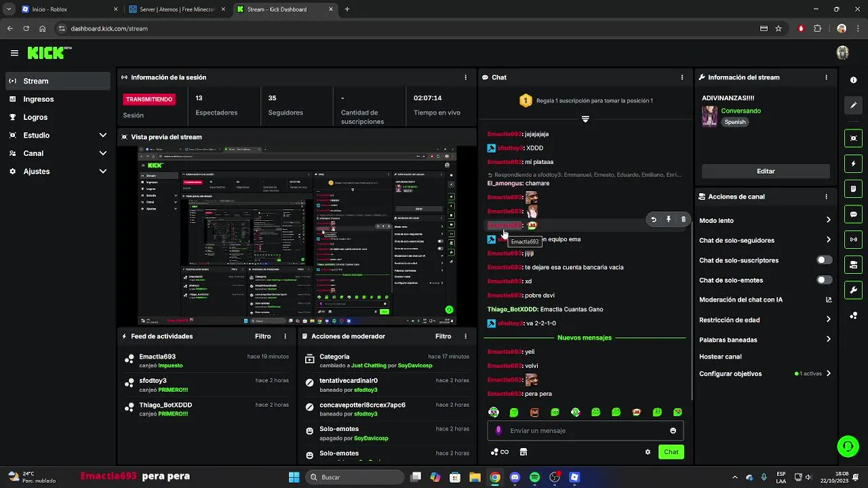
Task: Click the browser address bar URL
Action: pyautogui.click(x=109, y=28)
